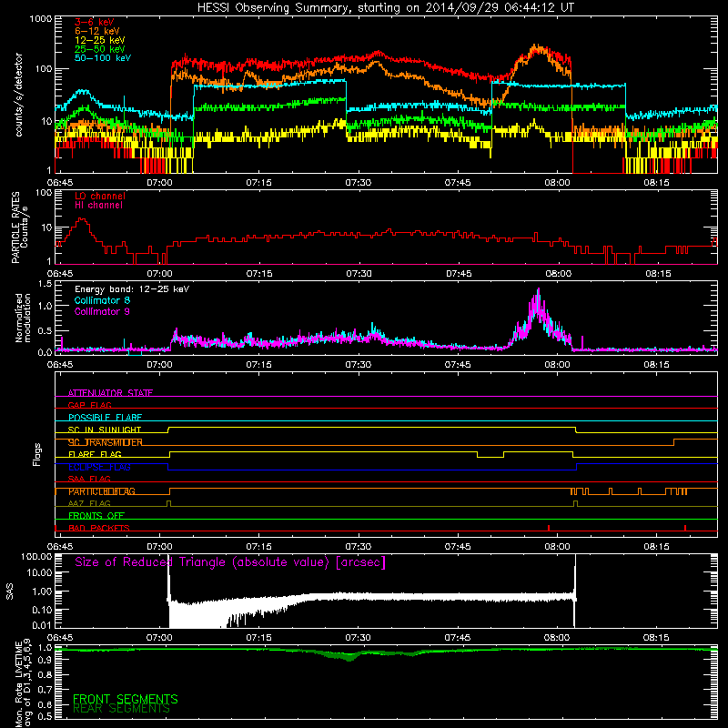Click the 'Flags' panel axis label
Image resolution: width=728 pixels, height=728 pixels.
pos(36,454)
